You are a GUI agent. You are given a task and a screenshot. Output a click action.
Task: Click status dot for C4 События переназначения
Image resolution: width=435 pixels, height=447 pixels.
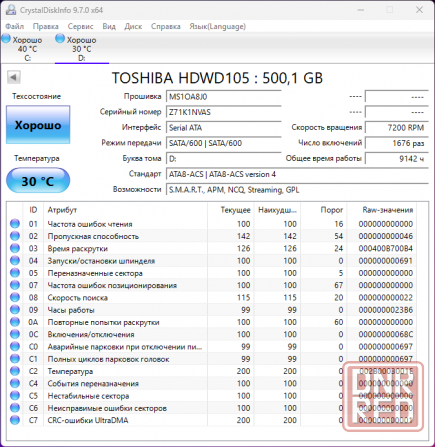tap(15, 383)
